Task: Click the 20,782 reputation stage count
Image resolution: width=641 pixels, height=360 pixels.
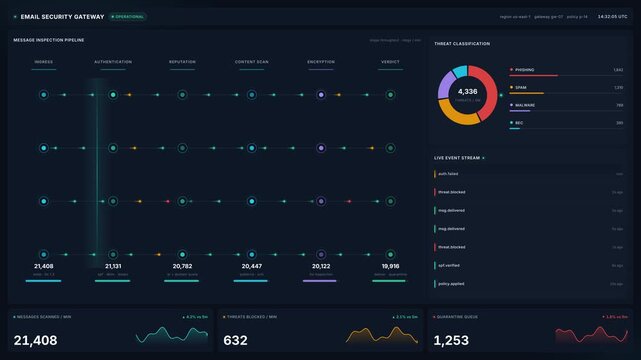Action: (x=182, y=266)
